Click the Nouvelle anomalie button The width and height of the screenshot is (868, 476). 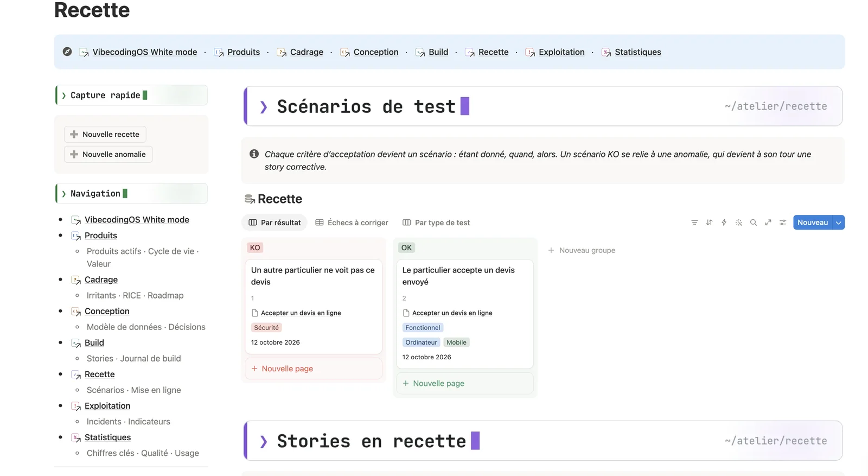(108, 154)
